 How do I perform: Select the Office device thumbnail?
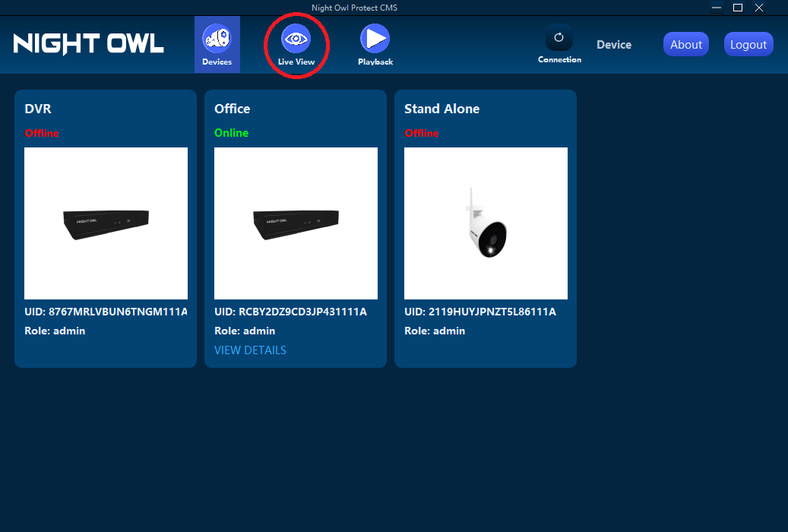(296, 223)
